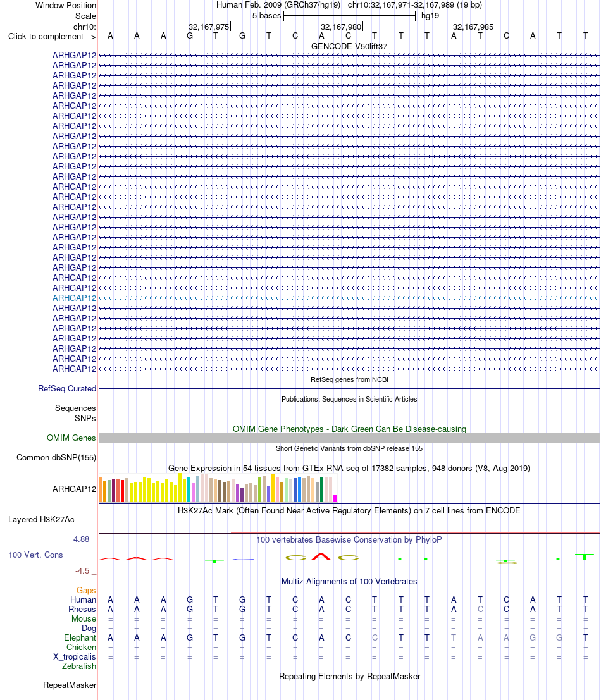Open '100 vertebrates Basewise Conservation by PhyloP'
601x700 pixels.
349,540
